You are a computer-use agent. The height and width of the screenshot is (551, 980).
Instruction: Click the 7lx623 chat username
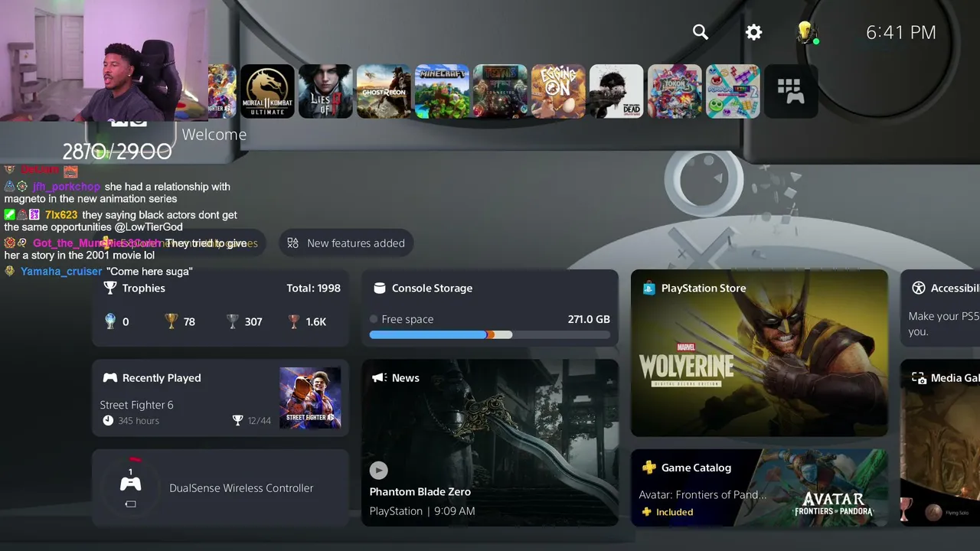(61, 215)
